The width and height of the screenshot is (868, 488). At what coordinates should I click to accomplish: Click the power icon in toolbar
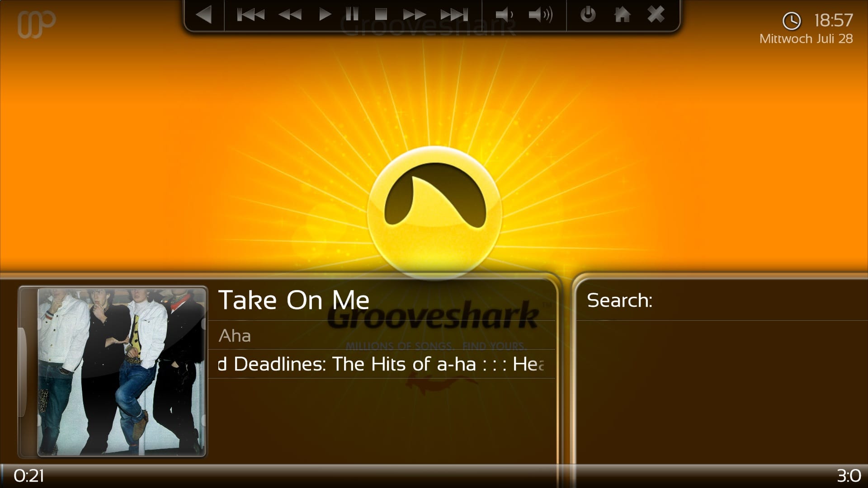588,14
